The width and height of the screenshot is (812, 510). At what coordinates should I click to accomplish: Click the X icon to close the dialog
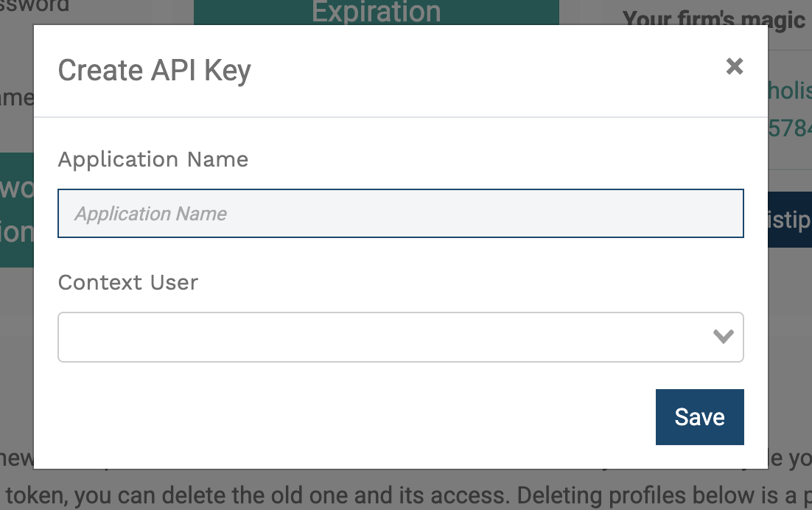[x=735, y=66]
